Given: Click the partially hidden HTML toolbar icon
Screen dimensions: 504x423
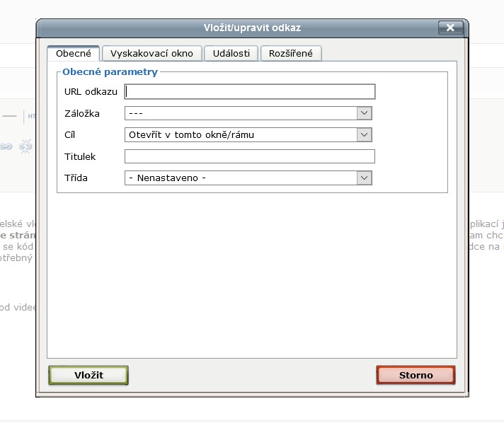Looking at the screenshot, I should pos(31,115).
